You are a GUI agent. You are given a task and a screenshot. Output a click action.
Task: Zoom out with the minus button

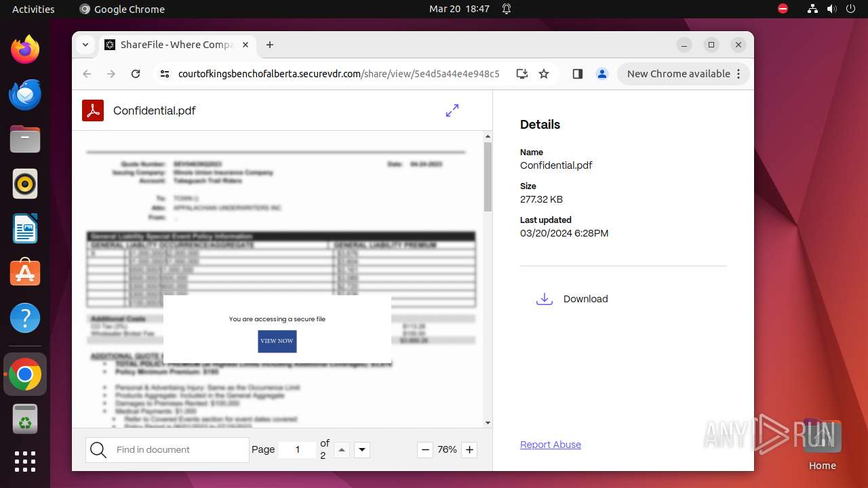pos(425,449)
